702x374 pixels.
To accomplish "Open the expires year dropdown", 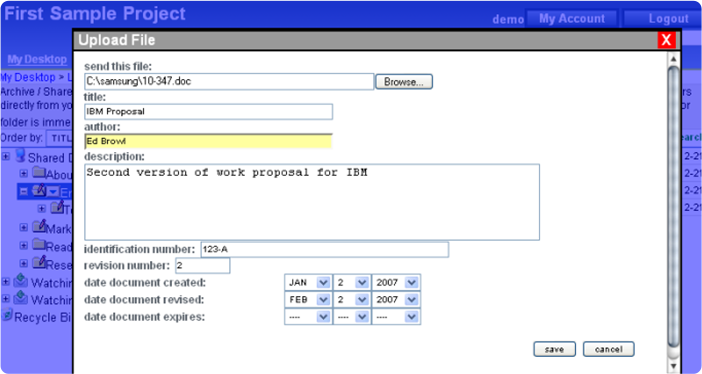I will click(411, 317).
